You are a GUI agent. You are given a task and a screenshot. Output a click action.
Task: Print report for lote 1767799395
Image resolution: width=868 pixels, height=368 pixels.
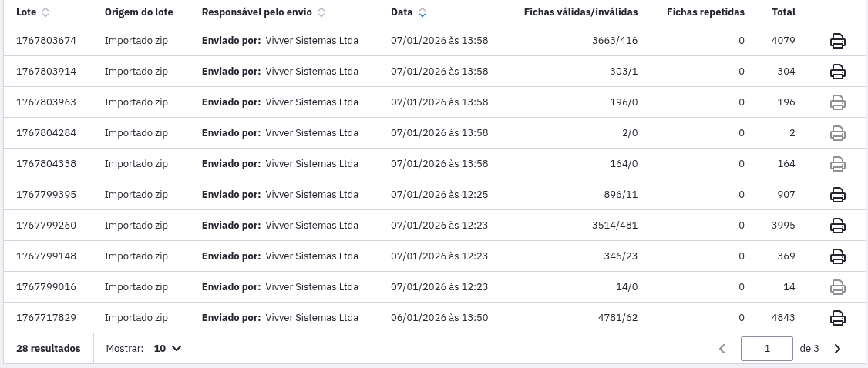click(x=837, y=195)
